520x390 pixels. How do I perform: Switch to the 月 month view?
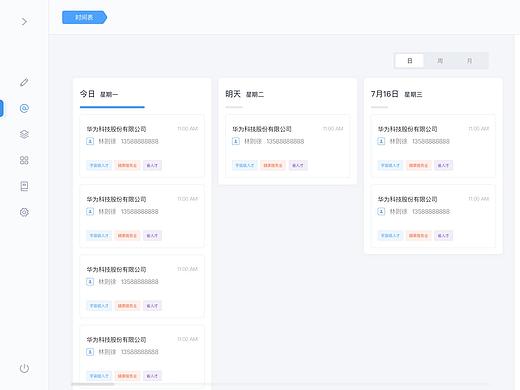point(469,61)
